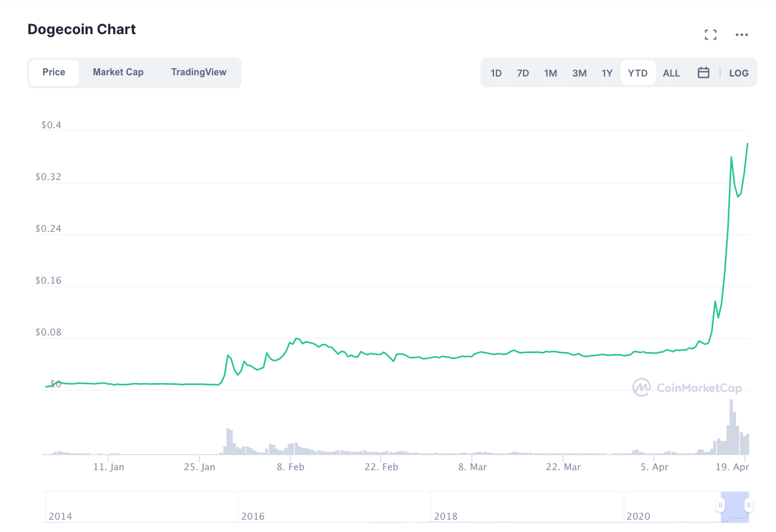Switch to the Market Cap tab
The width and height of the screenshot is (776, 532).
coord(118,72)
